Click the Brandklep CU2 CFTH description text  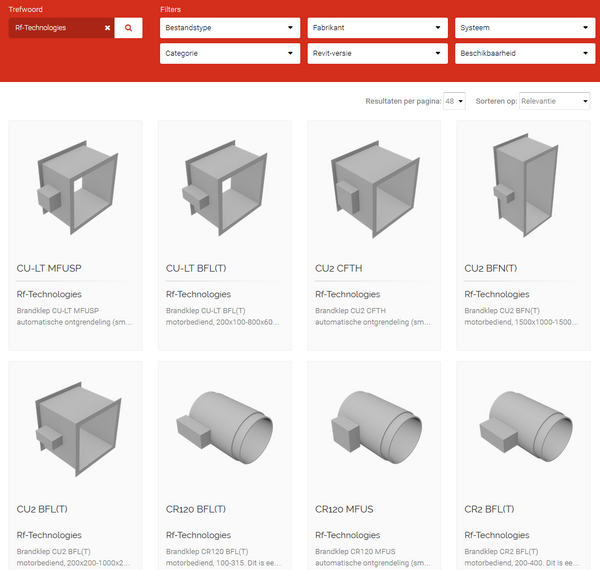373,316
